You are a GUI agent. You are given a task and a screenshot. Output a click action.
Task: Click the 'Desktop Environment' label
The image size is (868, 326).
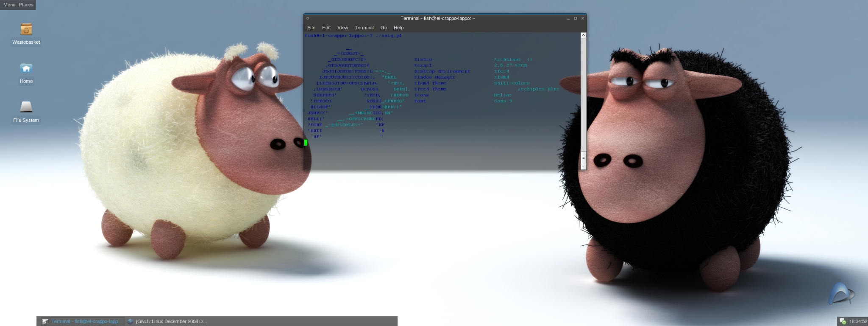(442, 71)
